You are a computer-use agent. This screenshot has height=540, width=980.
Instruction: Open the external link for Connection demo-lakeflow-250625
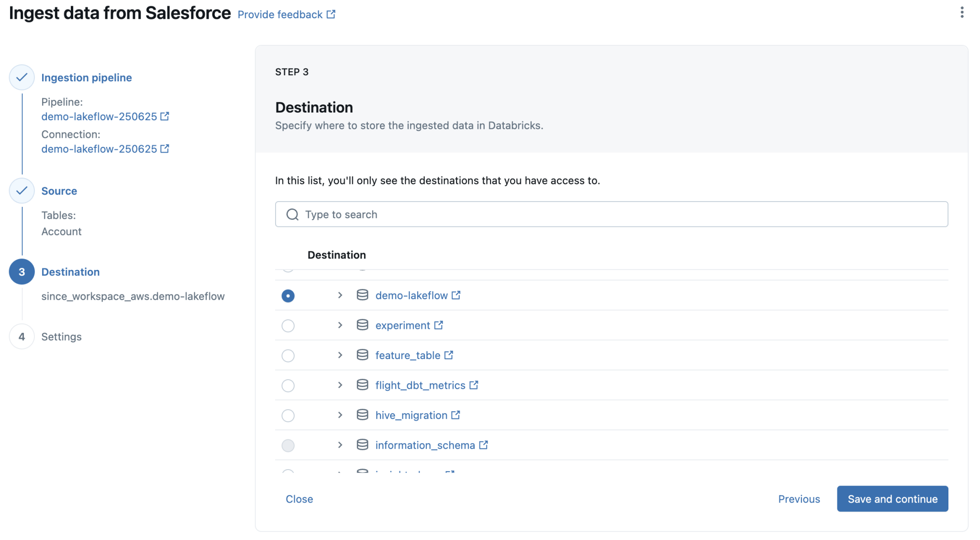coord(165,149)
